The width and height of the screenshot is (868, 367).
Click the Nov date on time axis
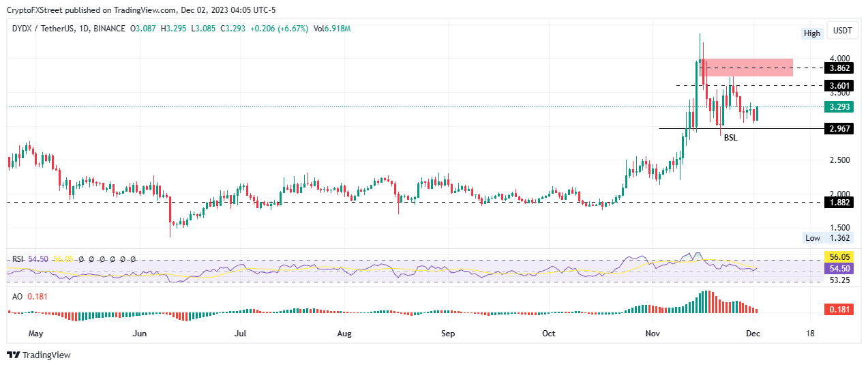click(x=653, y=334)
